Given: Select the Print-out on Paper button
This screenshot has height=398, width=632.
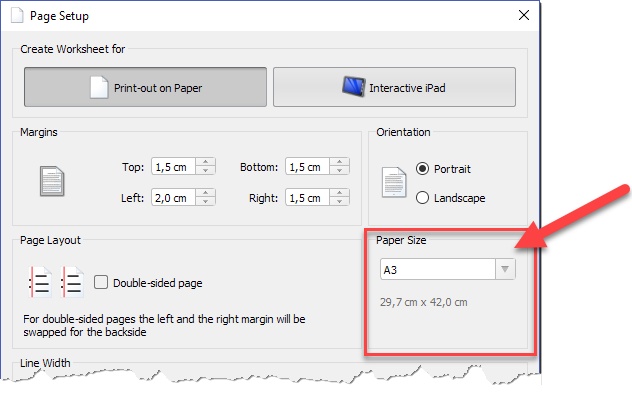Looking at the screenshot, I should coord(145,87).
